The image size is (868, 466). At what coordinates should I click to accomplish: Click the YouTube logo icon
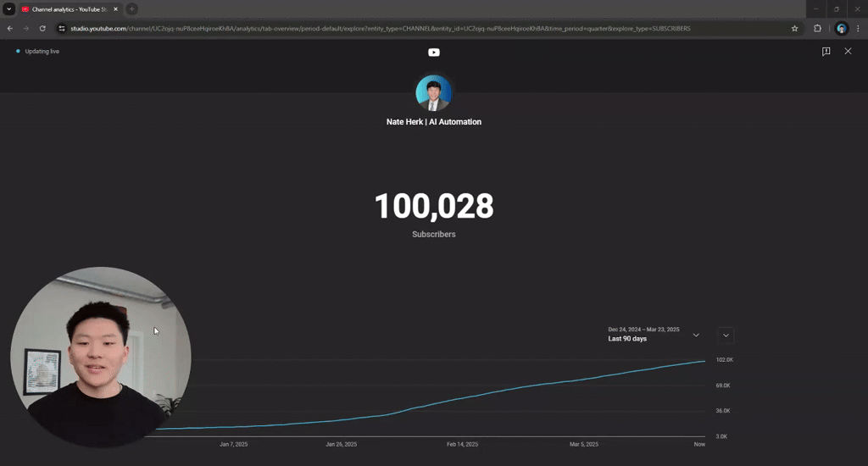point(434,52)
